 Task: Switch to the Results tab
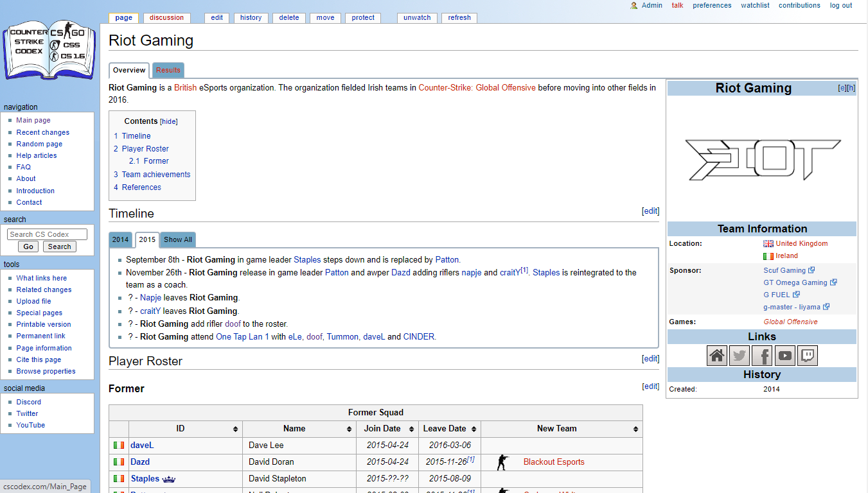click(168, 71)
